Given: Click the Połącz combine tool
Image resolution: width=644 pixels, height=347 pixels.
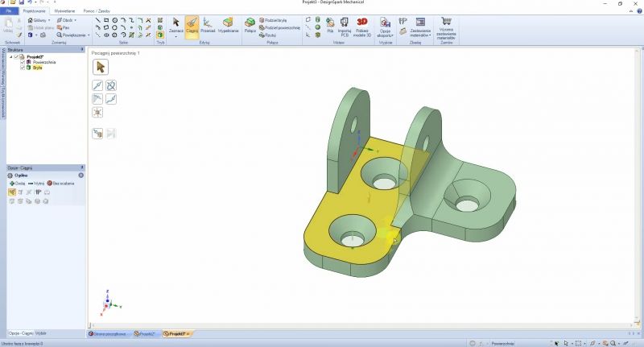Looking at the screenshot, I should [x=250, y=26].
